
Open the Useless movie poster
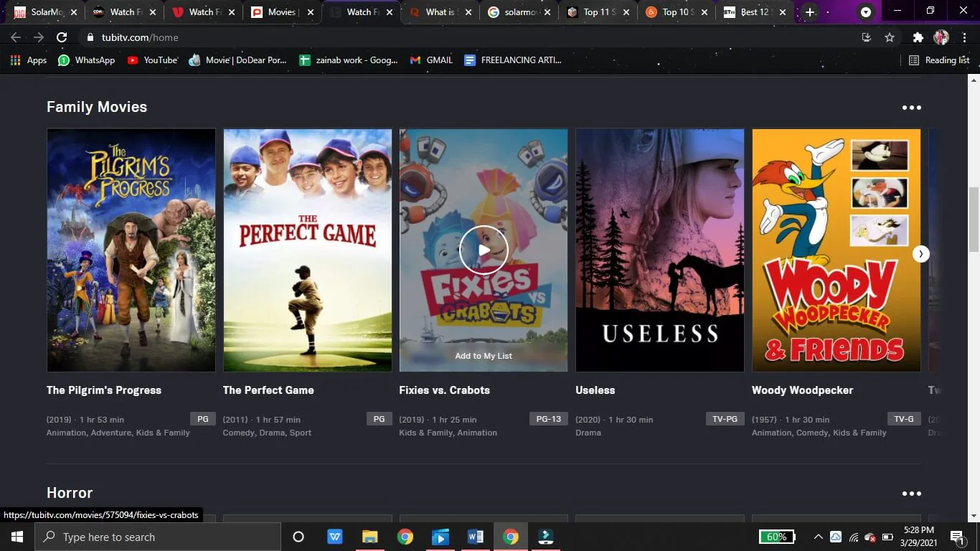coord(660,250)
